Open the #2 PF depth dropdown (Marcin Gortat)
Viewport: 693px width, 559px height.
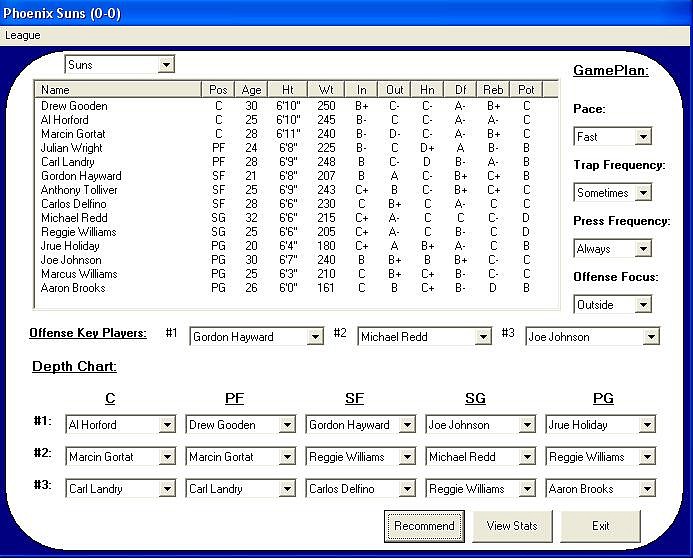coord(241,456)
